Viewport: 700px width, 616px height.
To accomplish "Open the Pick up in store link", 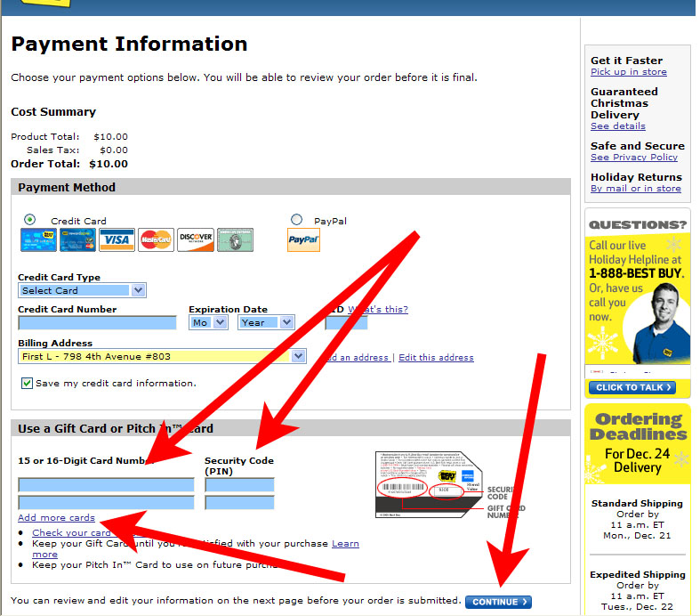I will click(x=629, y=72).
